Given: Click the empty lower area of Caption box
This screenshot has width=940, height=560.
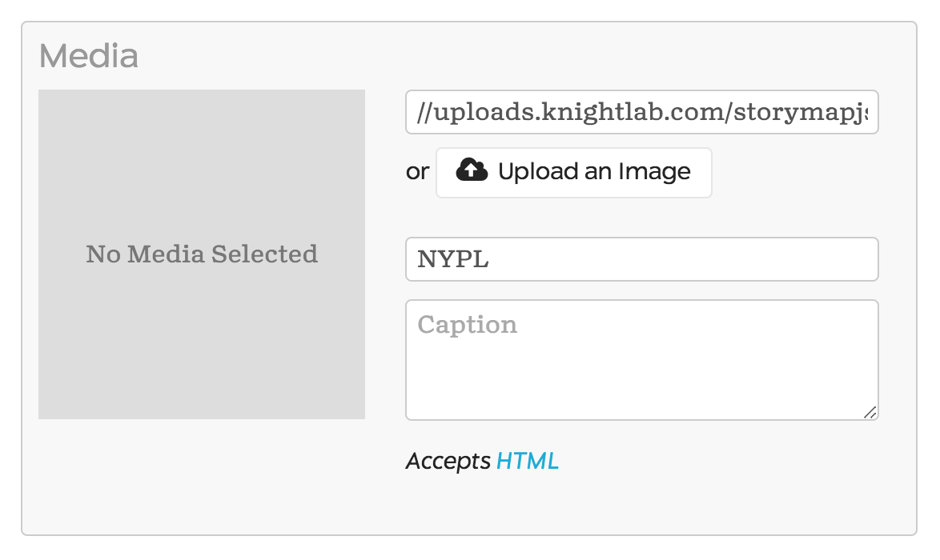Looking at the screenshot, I should pos(641,392).
